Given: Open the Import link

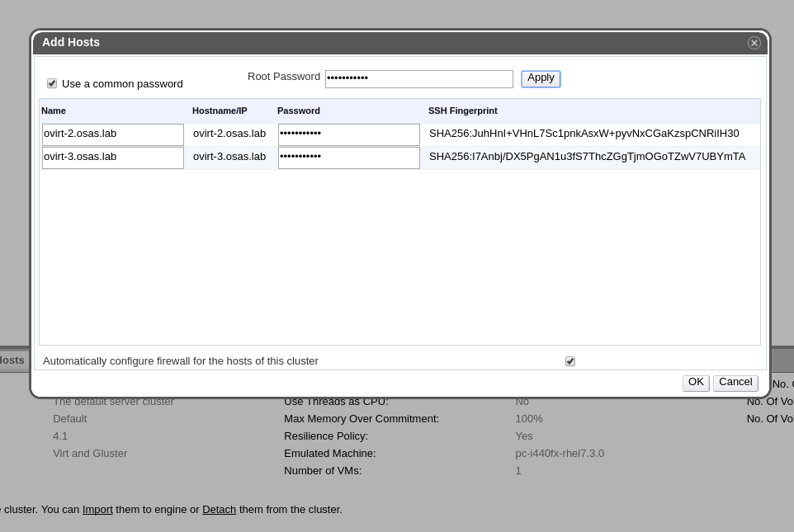Looking at the screenshot, I should pyautogui.click(x=97, y=510).
